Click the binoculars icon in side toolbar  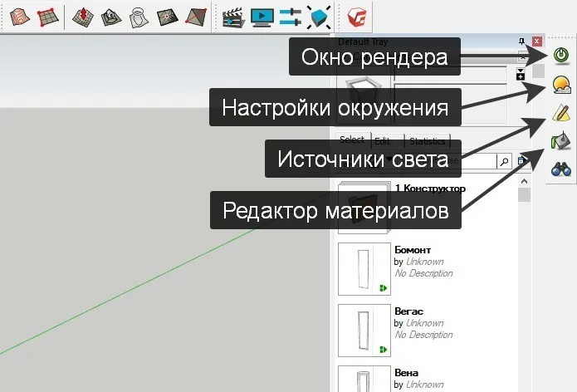[562, 168]
